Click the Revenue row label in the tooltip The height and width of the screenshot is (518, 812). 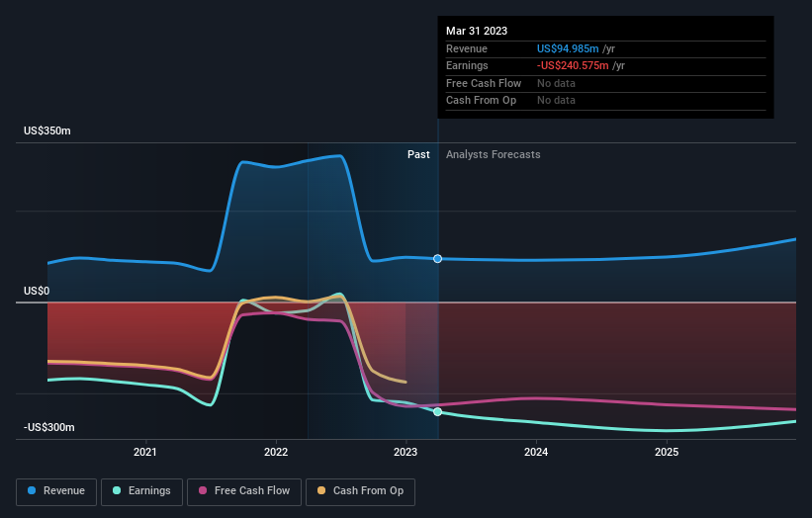467,48
